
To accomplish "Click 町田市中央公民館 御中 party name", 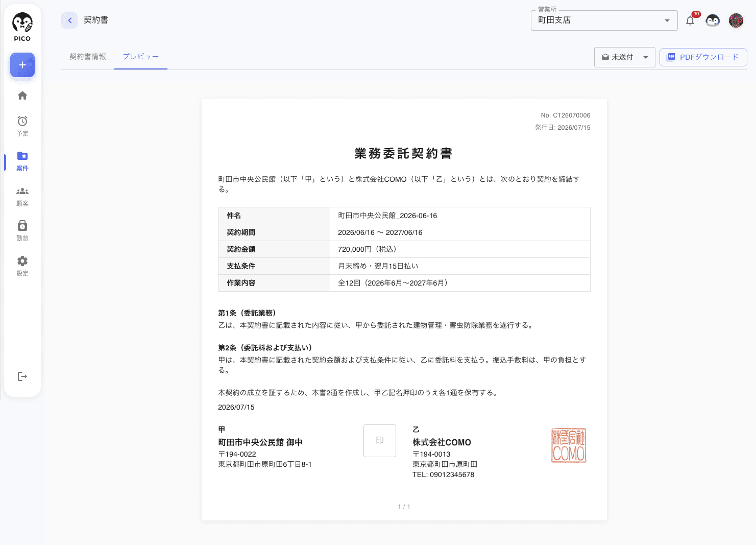I will (260, 442).
